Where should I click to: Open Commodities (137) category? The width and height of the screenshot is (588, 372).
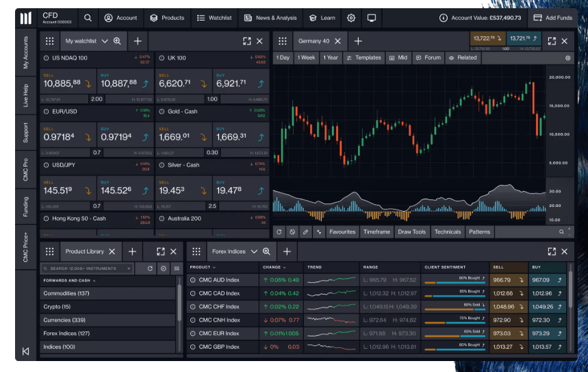[x=107, y=293]
